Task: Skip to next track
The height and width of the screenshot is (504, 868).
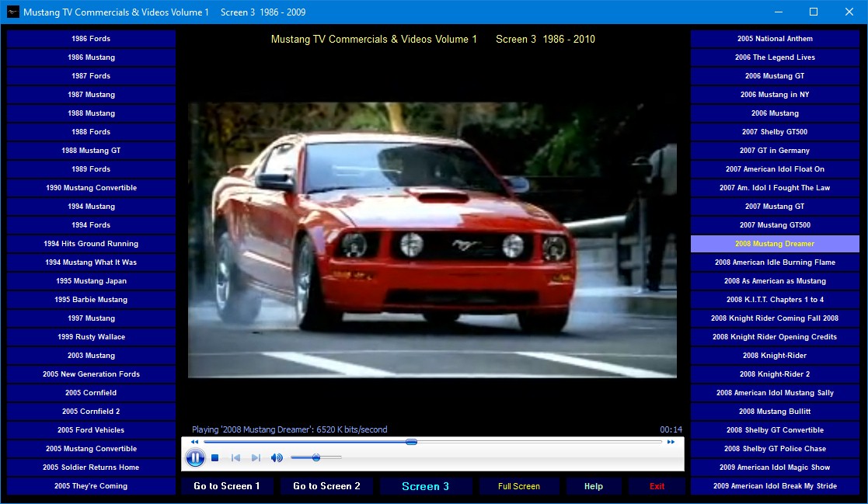Action: coord(256,457)
